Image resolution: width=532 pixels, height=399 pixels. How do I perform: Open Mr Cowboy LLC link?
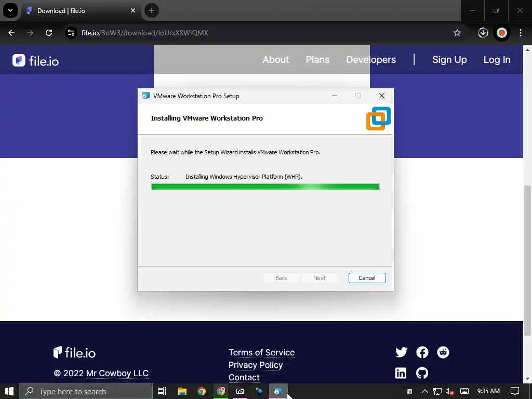pyautogui.click(x=117, y=373)
